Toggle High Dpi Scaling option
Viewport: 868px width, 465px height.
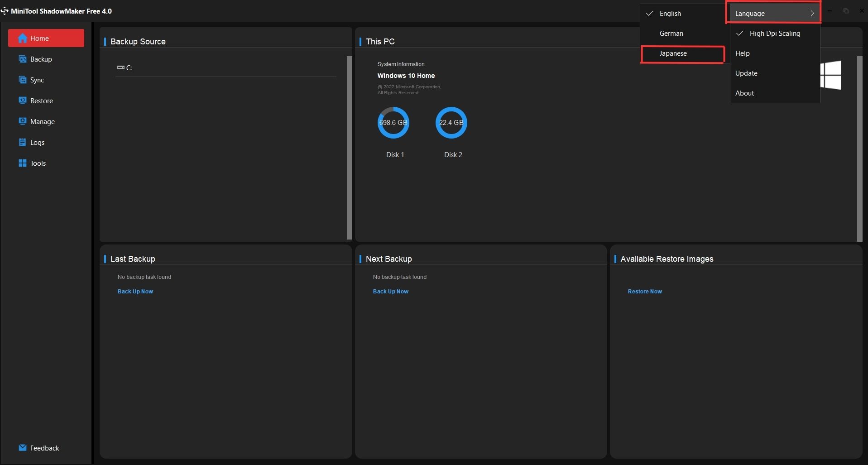pos(774,34)
